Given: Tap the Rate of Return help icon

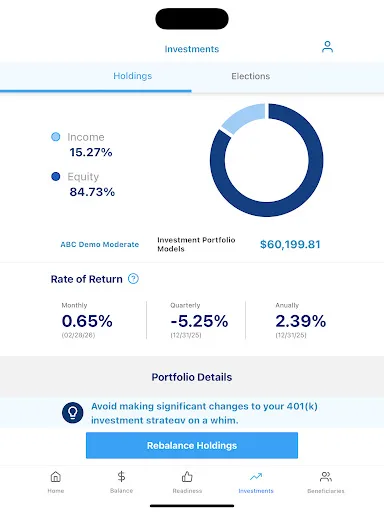Looking at the screenshot, I should pos(133,279).
